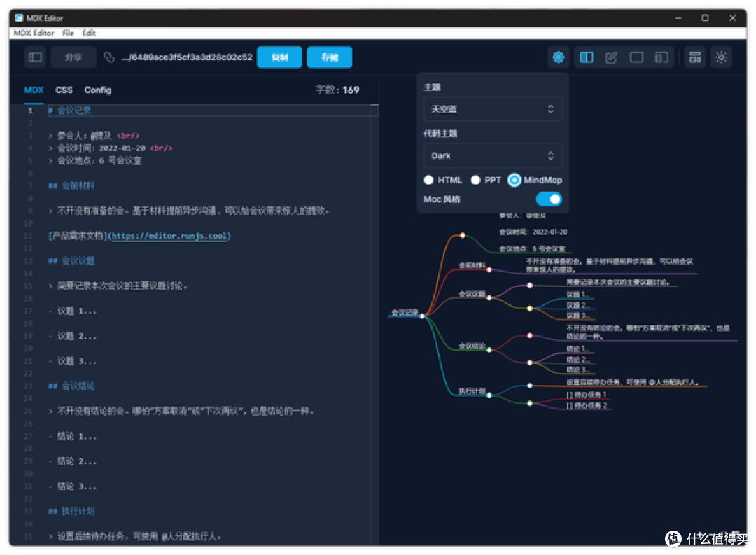This screenshot has width=756, height=555.
Task: Open the template layout icon
Action: pos(695,57)
